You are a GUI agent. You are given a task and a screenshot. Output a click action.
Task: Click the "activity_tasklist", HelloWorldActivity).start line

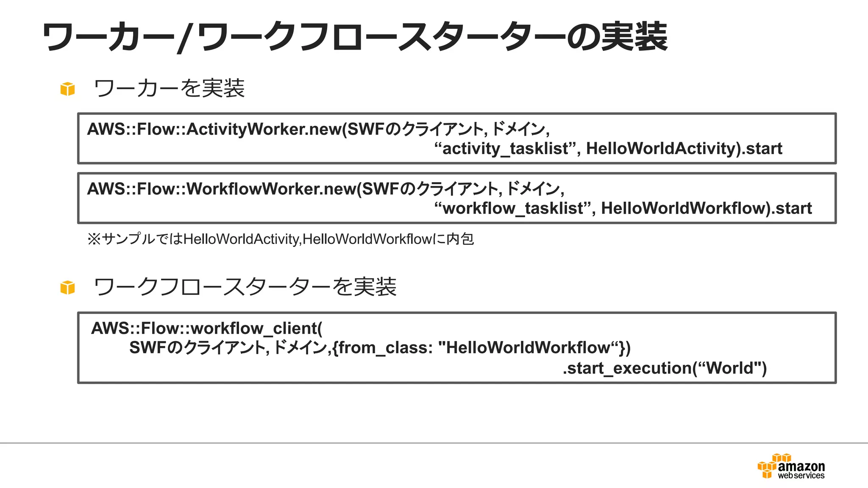[x=608, y=149]
